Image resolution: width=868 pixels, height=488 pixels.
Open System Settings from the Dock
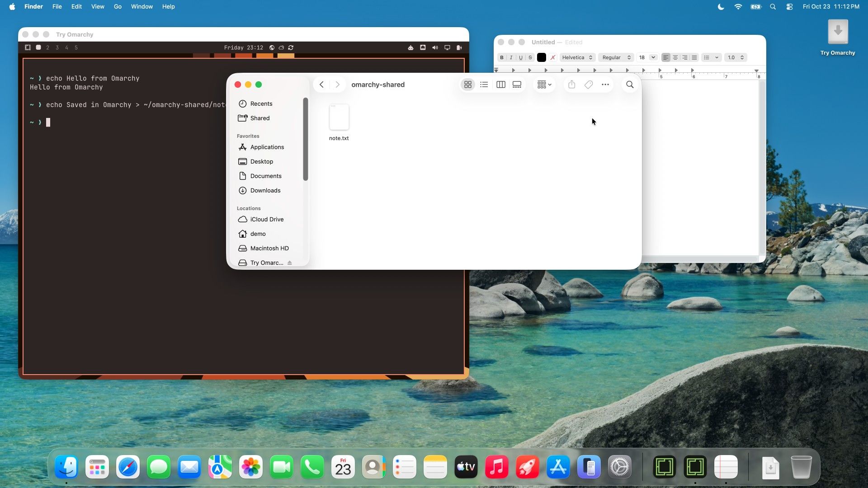click(x=619, y=467)
